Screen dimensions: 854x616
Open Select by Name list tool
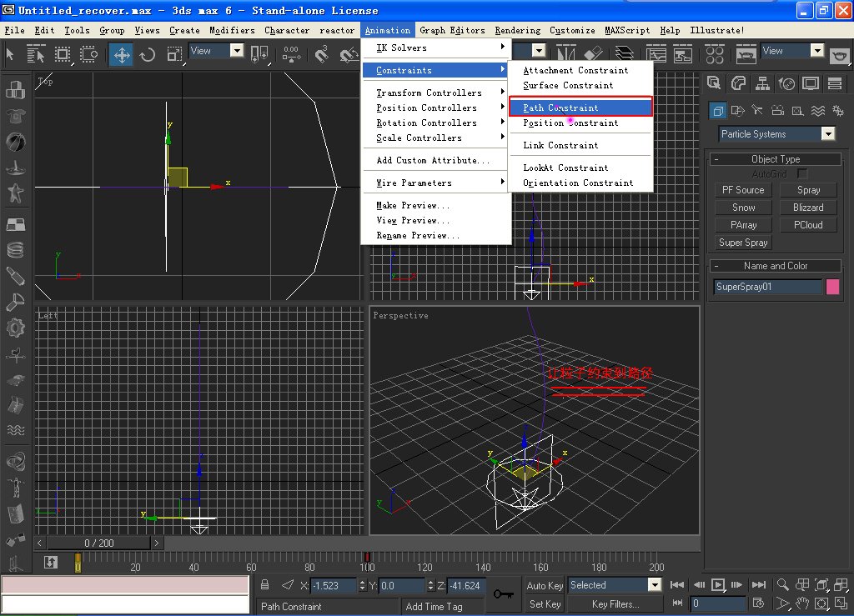click(x=36, y=54)
